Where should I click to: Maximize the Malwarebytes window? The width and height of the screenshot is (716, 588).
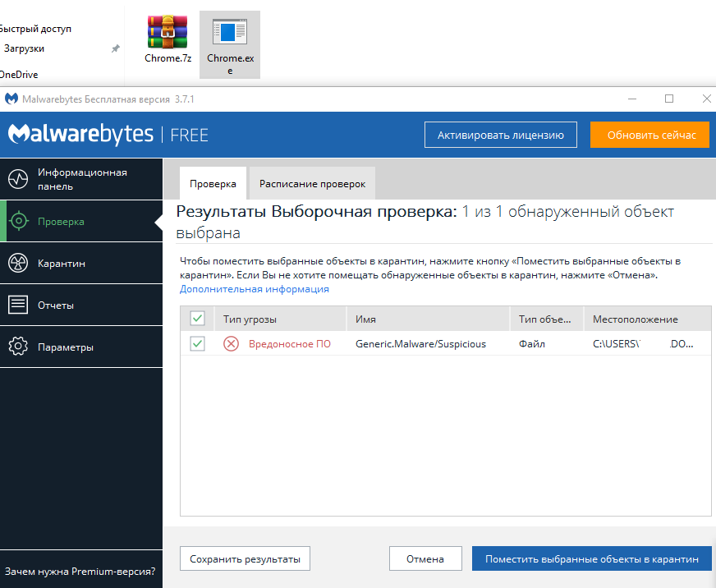669,99
